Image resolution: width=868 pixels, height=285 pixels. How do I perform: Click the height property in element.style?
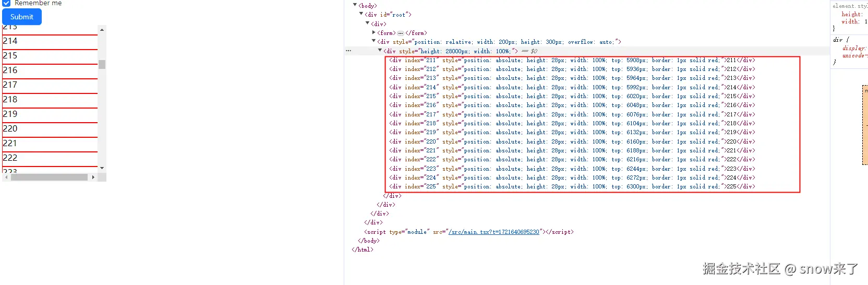[851, 14]
